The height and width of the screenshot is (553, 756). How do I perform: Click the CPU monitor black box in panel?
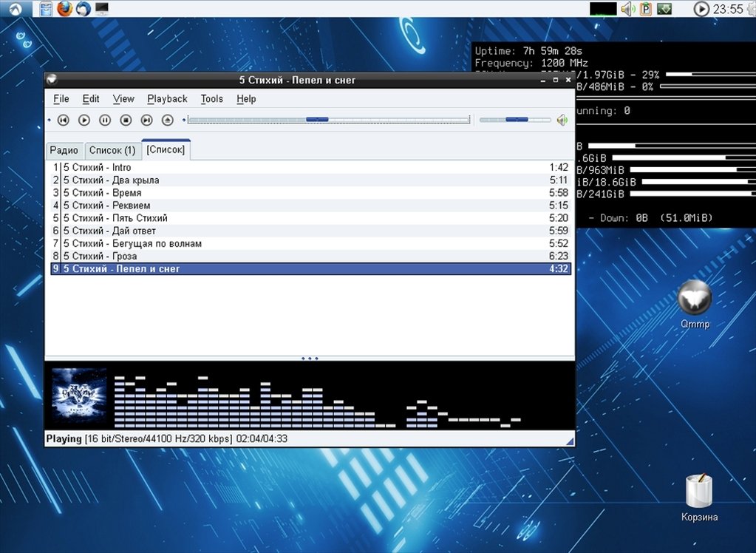point(603,9)
